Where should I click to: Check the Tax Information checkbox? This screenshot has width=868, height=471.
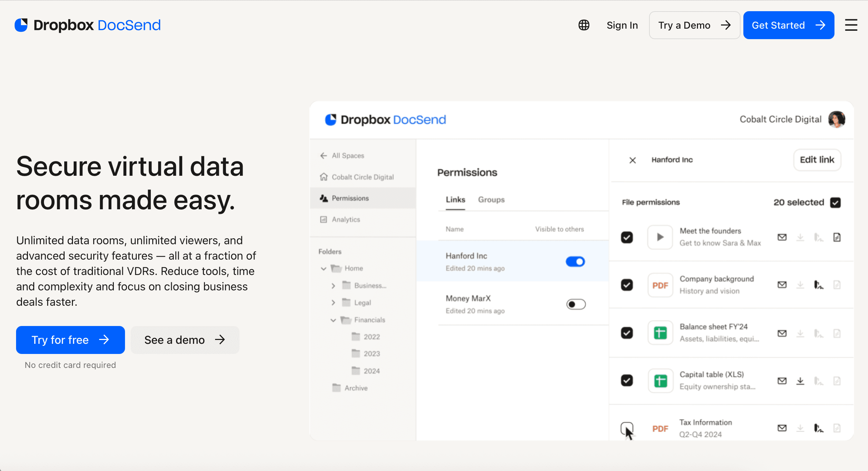(626, 428)
